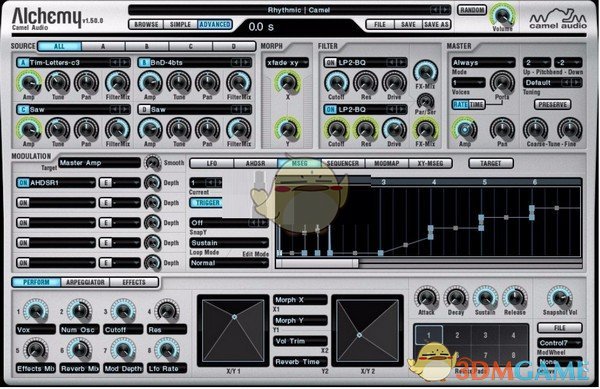Open the ARPEGGIATOR tab

click(x=85, y=282)
